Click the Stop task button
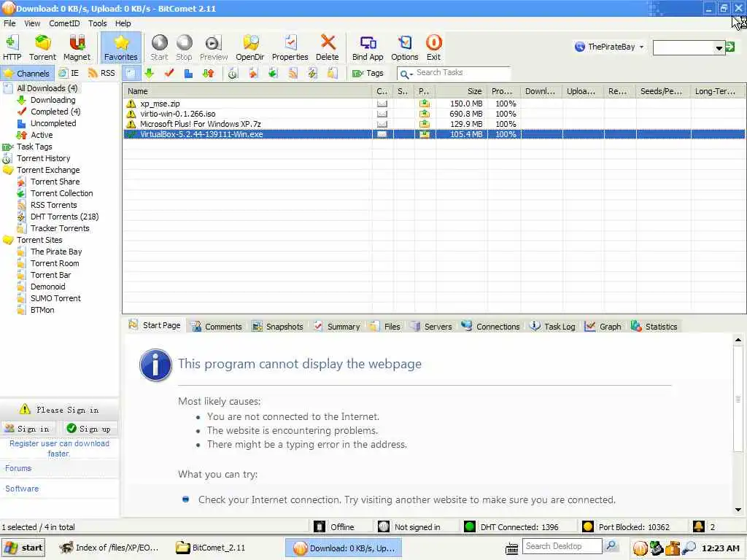The width and height of the screenshot is (747, 560). tap(184, 47)
